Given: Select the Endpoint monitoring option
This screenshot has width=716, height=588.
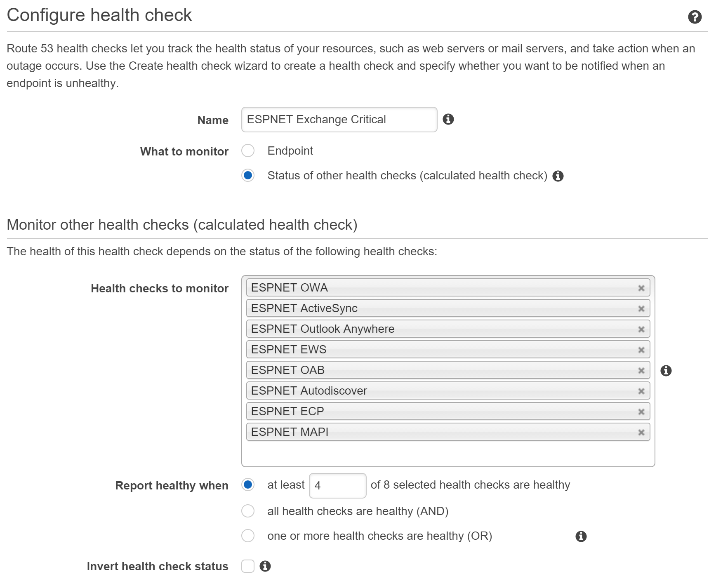Looking at the screenshot, I should (x=248, y=151).
